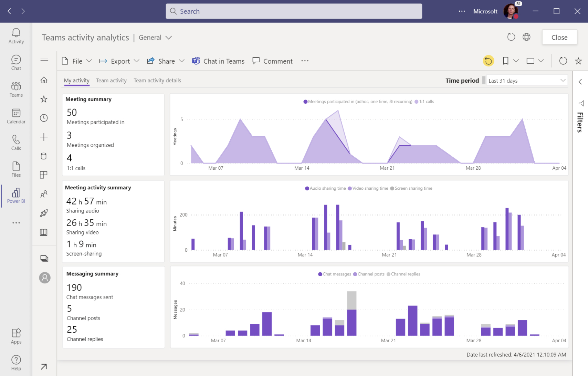This screenshot has height=376, width=588.
Task: Open the Time period dropdown
Action: coord(527,81)
